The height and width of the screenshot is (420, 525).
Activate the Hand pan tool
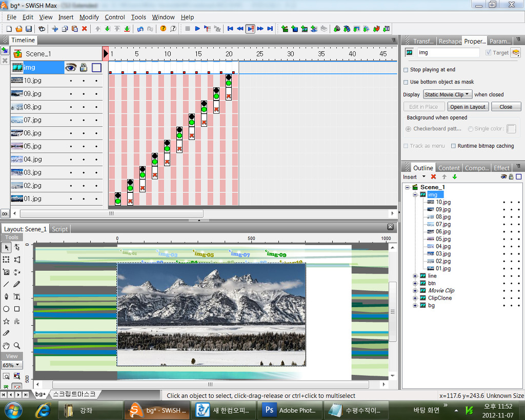pyautogui.click(x=6, y=346)
